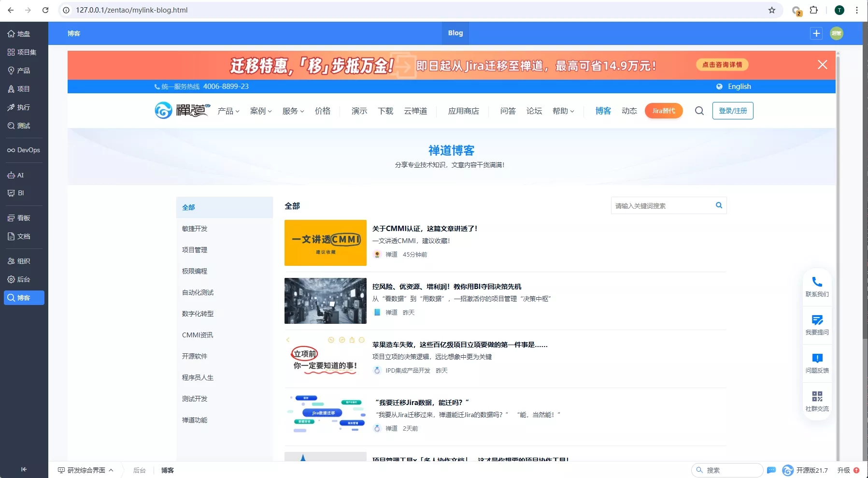This screenshot has height=478, width=868.
Task: Open the user avatar menu
Action: pyautogui.click(x=837, y=33)
